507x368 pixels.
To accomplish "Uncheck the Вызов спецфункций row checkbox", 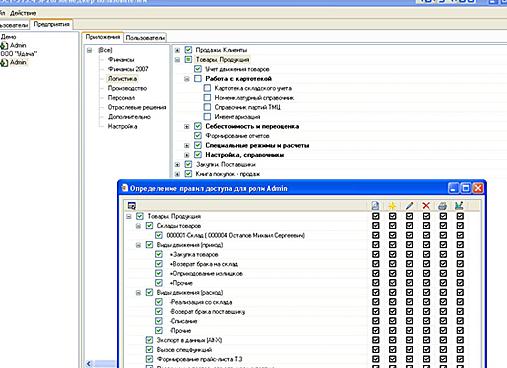I will pos(149,350).
